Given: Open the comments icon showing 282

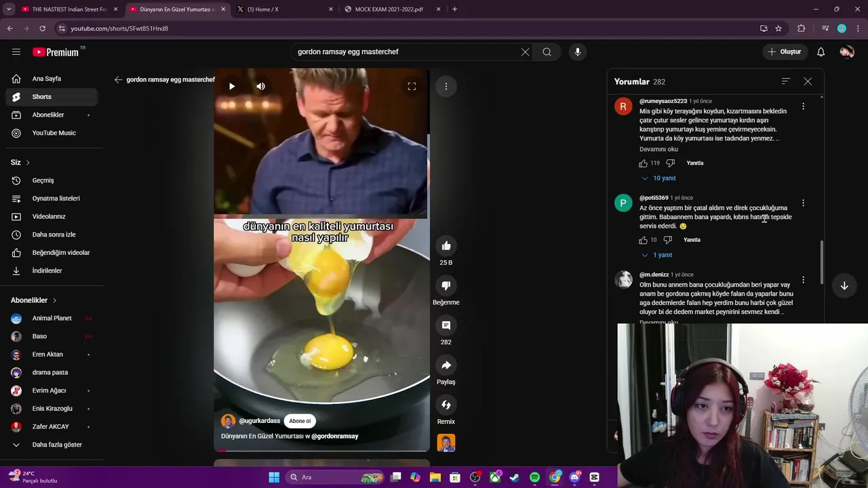Looking at the screenshot, I should [x=446, y=325].
